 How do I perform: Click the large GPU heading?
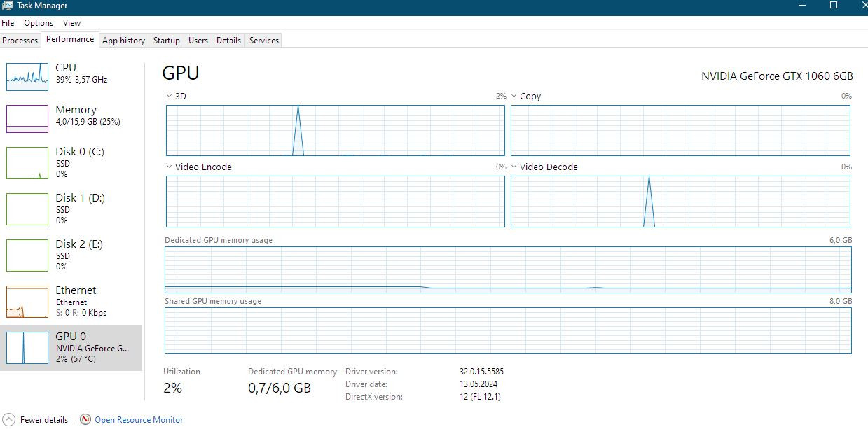pyautogui.click(x=181, y=73)
